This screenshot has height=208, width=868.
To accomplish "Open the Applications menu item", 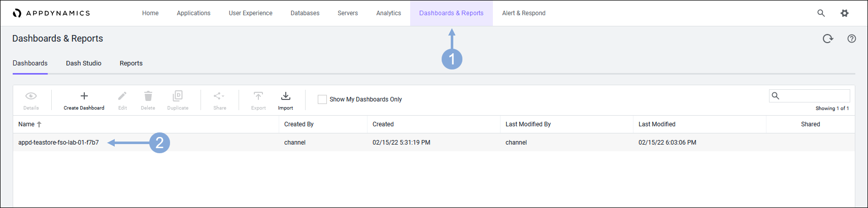I will pyautogui.click(x=193, y=13).
